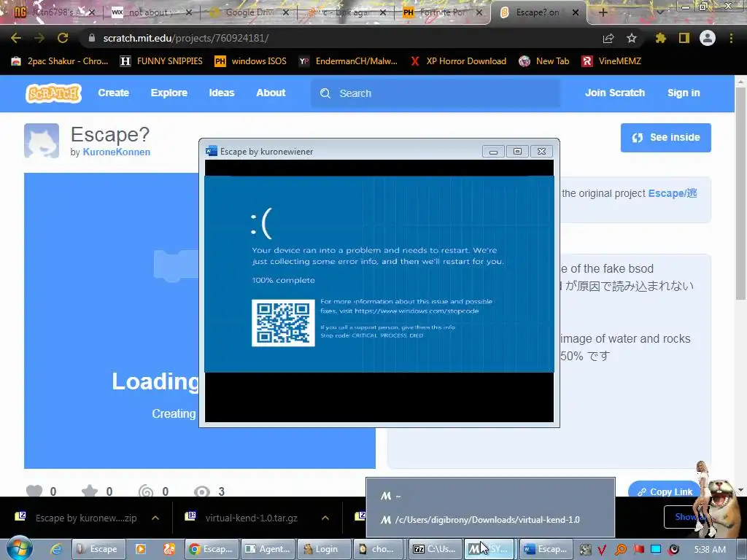Viewport: 747px width, 560px height.
Task: Open the Chrome extensions puzzle icon
Action: tap(660, 38)
